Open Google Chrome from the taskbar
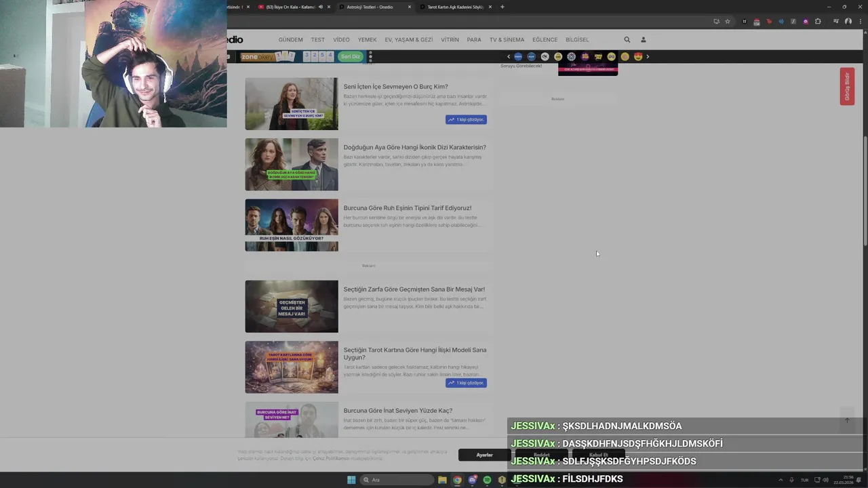 pyautogui.click(x=457, y=480)
